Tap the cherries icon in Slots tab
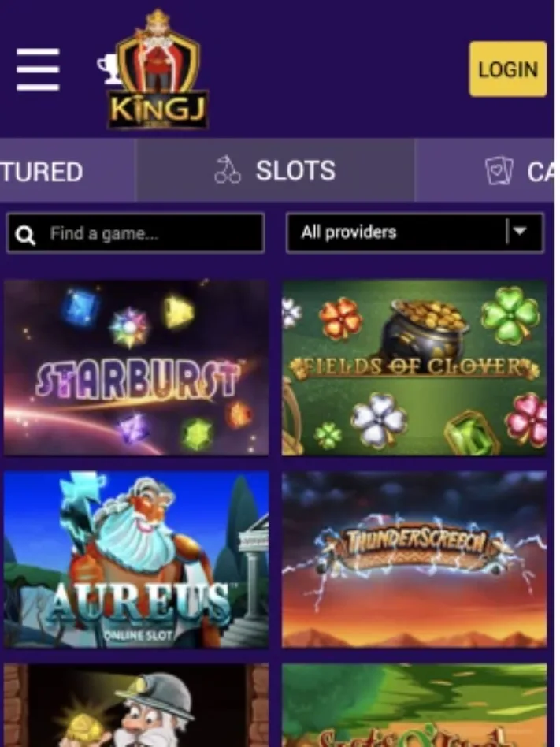 tap(228, 170)
